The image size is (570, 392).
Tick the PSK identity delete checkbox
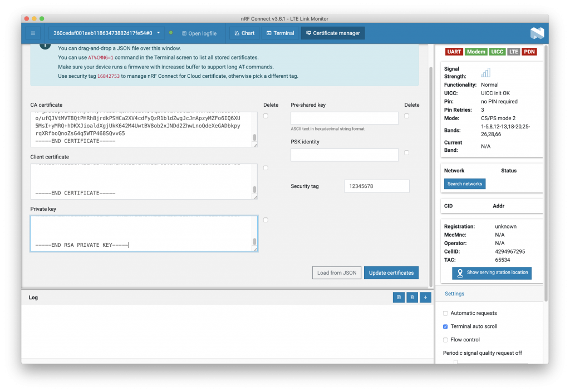pyautogui.click(x=406, y=153)
